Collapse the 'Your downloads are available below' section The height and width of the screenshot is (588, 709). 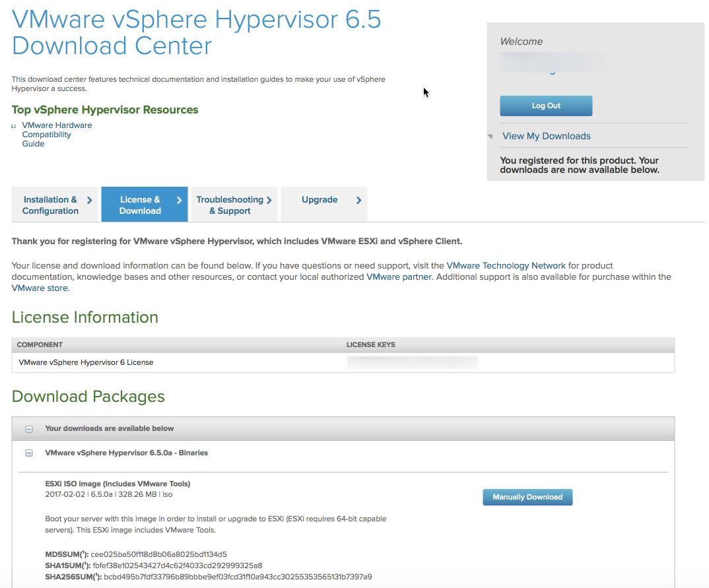[x=29, y=429]
